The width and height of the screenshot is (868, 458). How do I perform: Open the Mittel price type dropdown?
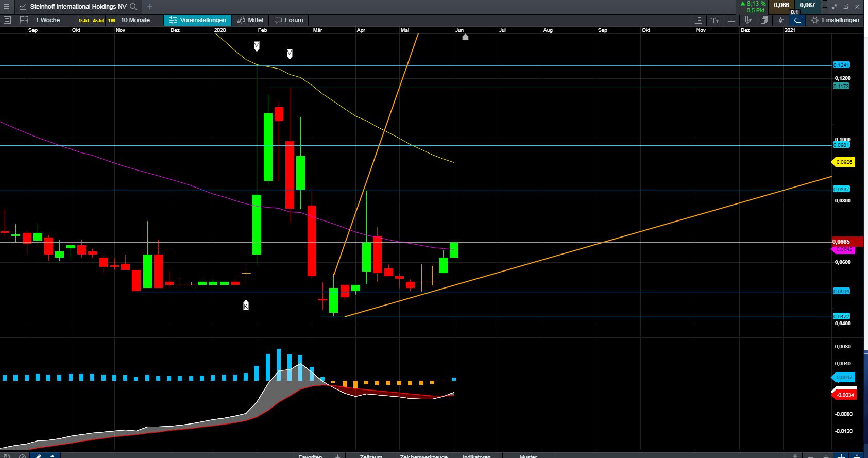coord(250,20)
